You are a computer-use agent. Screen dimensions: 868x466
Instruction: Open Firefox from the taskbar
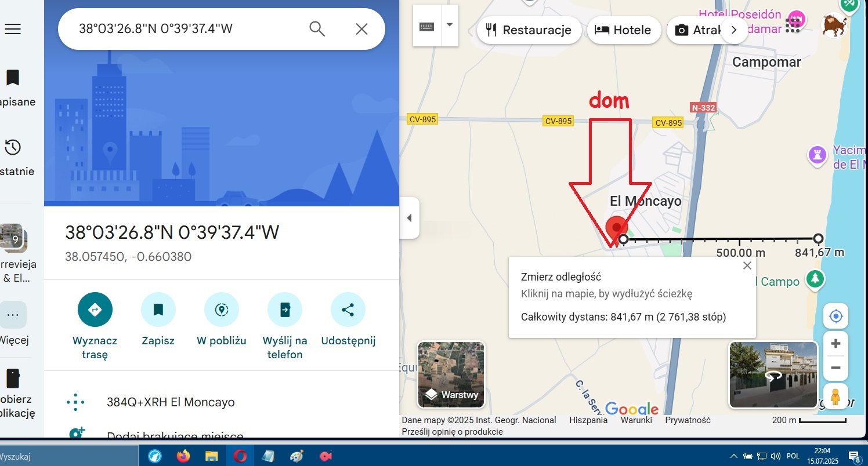[183, 456]
